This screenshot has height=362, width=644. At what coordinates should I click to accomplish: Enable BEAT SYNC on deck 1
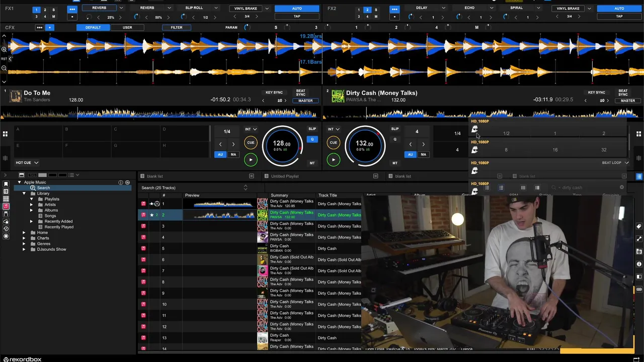point(300,93)
